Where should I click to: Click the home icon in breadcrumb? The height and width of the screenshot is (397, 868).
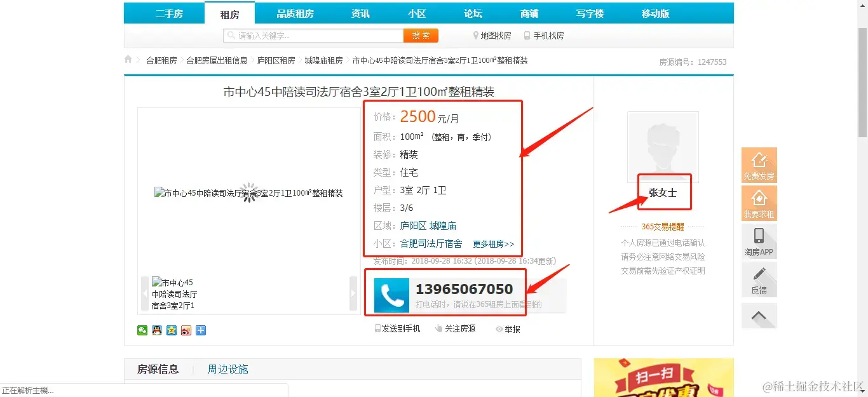tap(128, 59)
